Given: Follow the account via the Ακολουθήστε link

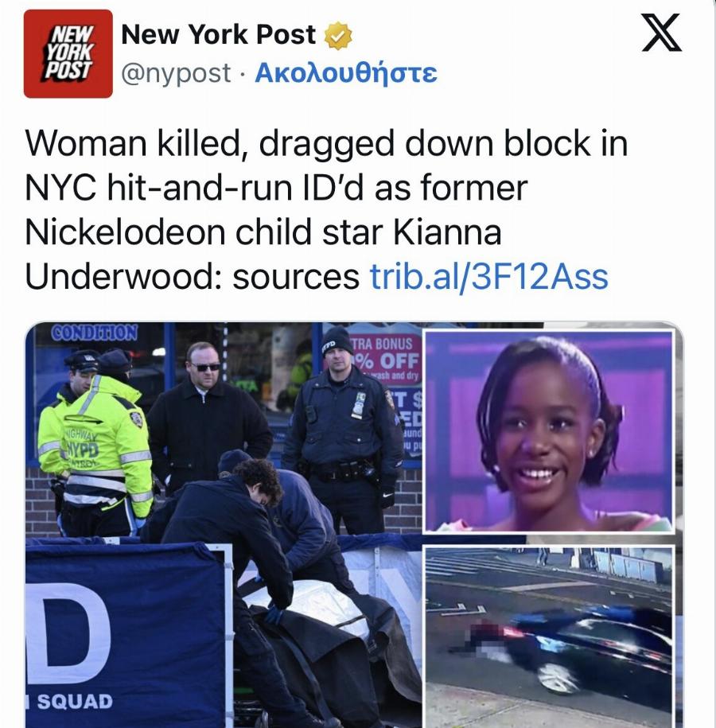Looking at the screenshot, I should tap(346, 72).
